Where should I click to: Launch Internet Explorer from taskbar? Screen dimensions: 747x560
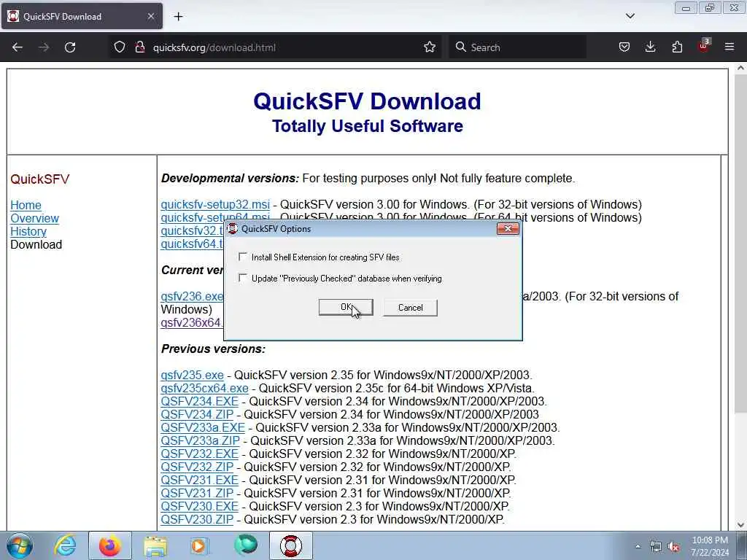click(65, 545)
